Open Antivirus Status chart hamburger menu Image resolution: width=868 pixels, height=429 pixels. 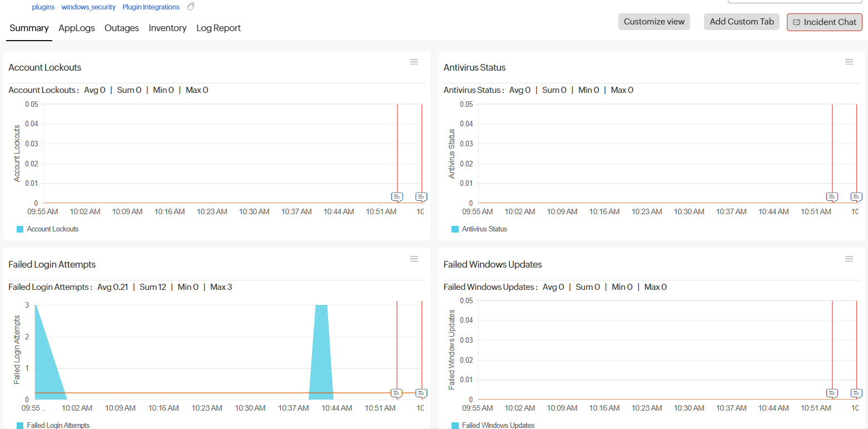849,62
